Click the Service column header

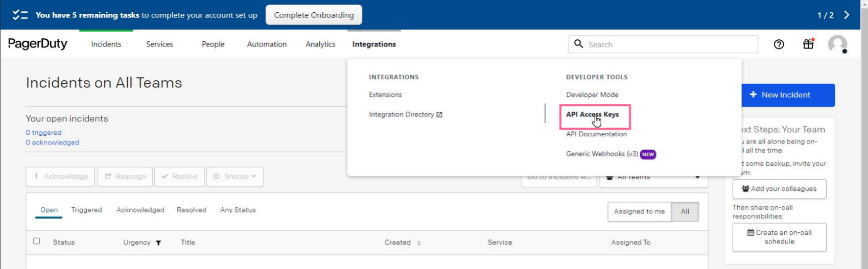pos(500,242)
